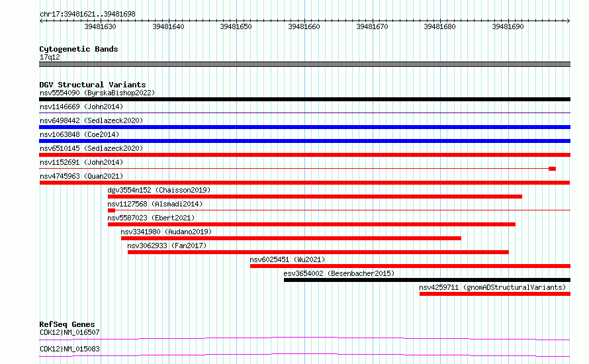Click the red bar of nsv3062933

coord(318,252)
